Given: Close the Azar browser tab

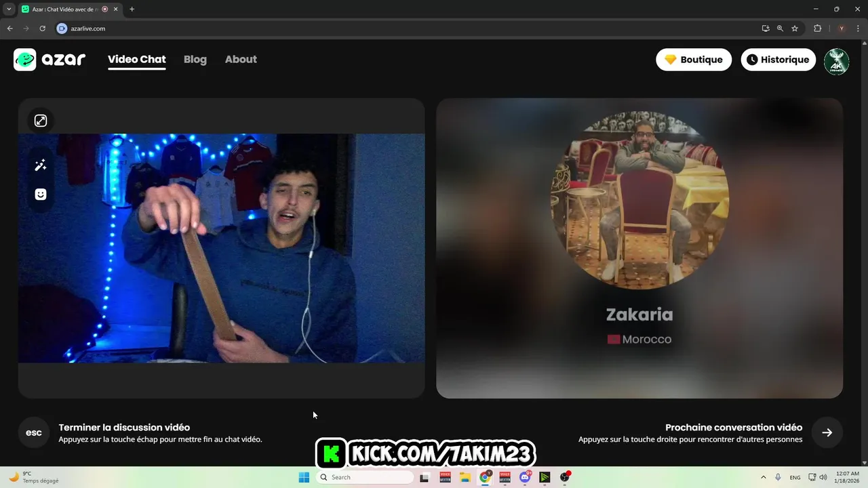Looking at the screenshot, I should (x=115, y=9).
